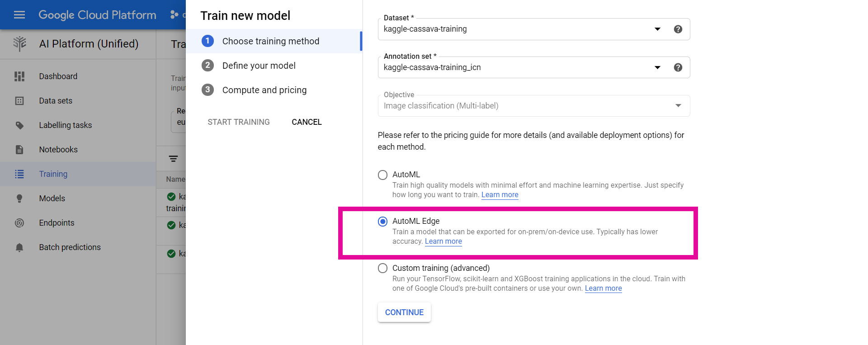Viewport: 868px width, 345px height.
Task: Click the Data sets sidebar icon
Action: (x=19, y=101)
